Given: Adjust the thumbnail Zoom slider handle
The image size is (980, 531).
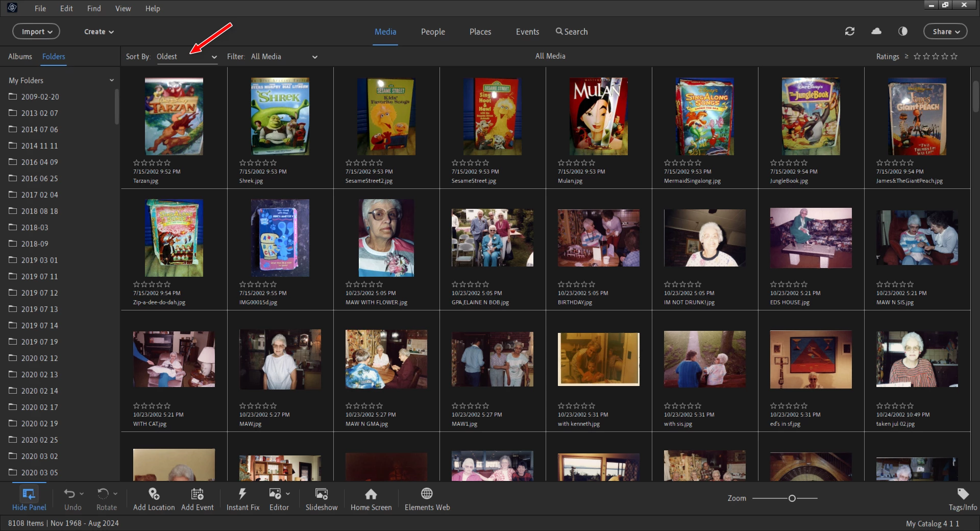Looking at the screenshot, I should (792, 498).
